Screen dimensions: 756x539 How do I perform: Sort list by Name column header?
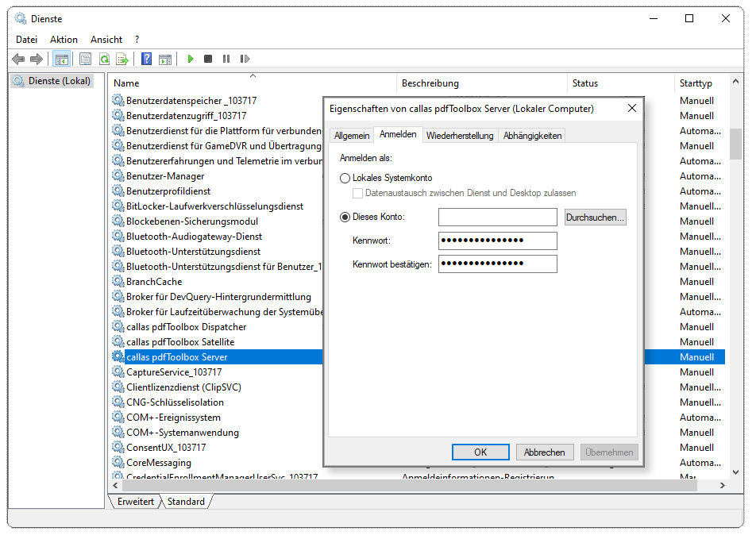click(127, 83)
